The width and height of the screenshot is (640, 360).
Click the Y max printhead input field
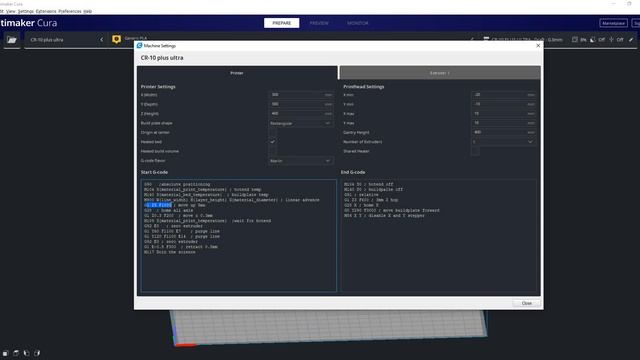[503, 123]
